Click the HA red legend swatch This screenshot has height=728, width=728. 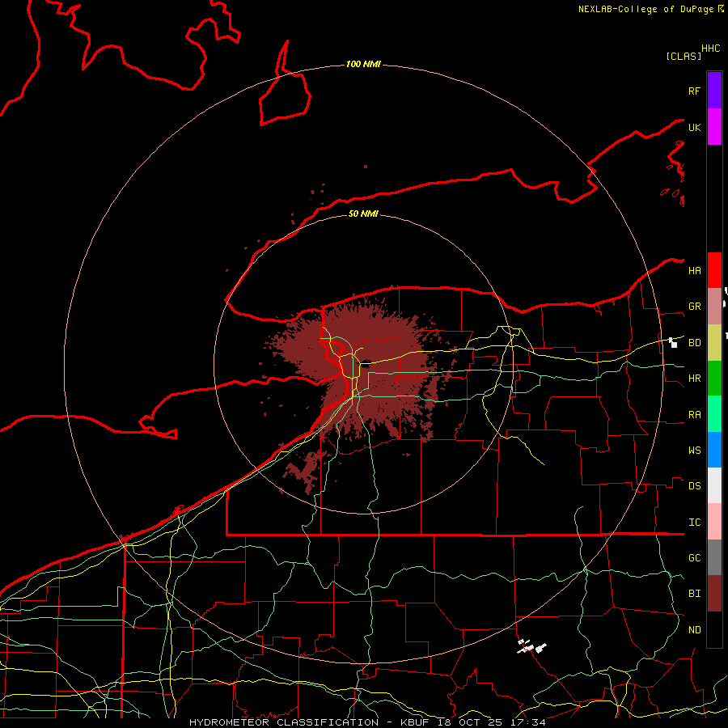[714, 270]
